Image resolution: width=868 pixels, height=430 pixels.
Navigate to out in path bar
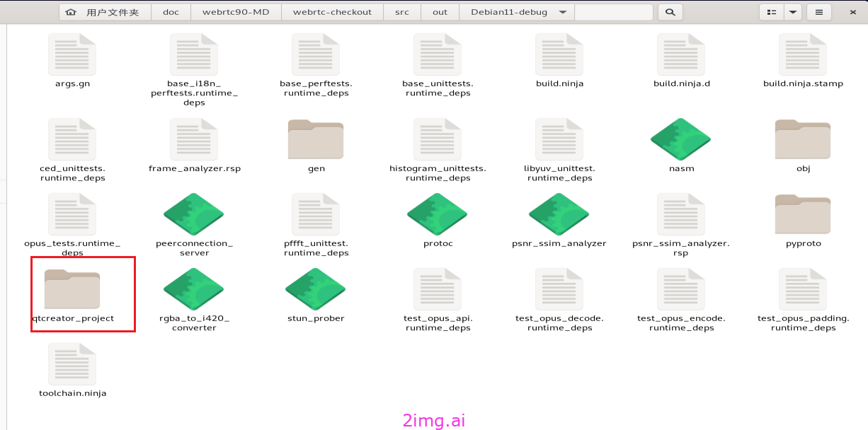click(x=440, y=12)
